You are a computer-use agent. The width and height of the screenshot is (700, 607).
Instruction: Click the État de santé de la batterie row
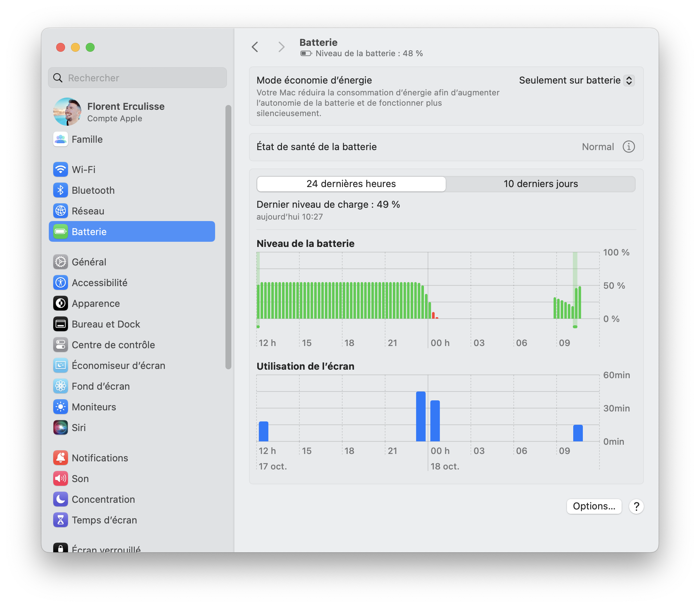[446, 147]
